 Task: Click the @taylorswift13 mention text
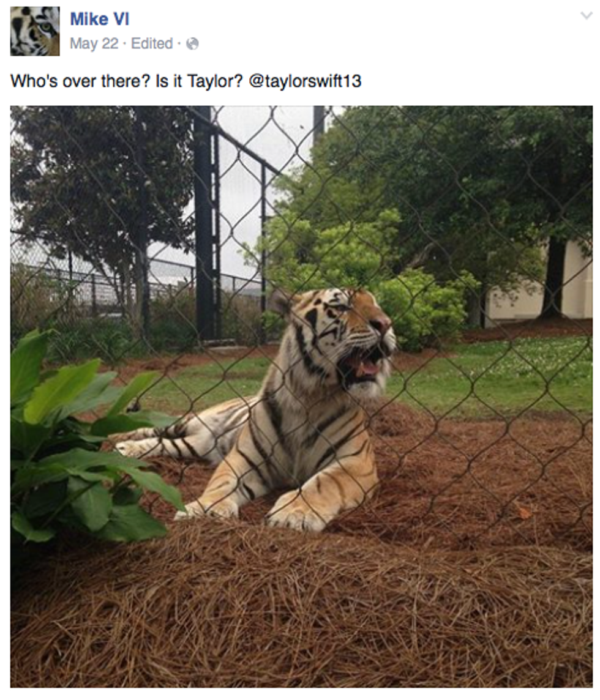click(305, 81)
